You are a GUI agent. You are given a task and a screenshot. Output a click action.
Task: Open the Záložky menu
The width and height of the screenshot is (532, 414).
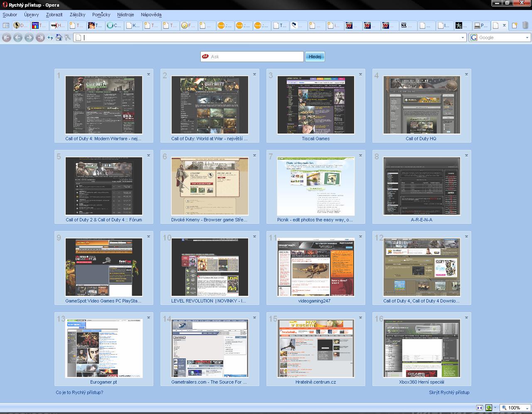click(77, 15)
